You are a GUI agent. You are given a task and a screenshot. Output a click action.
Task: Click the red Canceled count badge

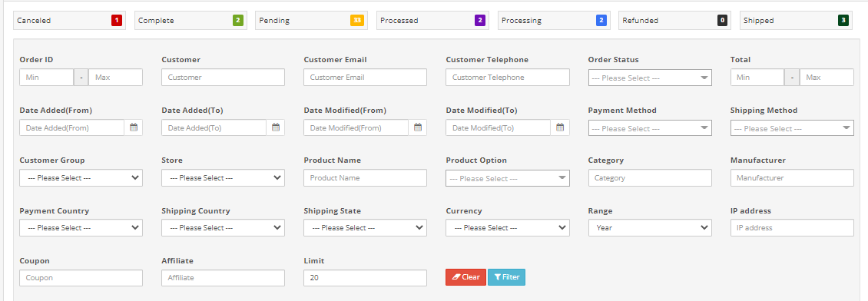point(116,21)
